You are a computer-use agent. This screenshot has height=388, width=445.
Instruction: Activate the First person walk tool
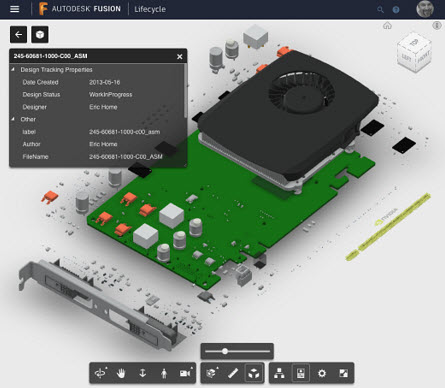164,373
